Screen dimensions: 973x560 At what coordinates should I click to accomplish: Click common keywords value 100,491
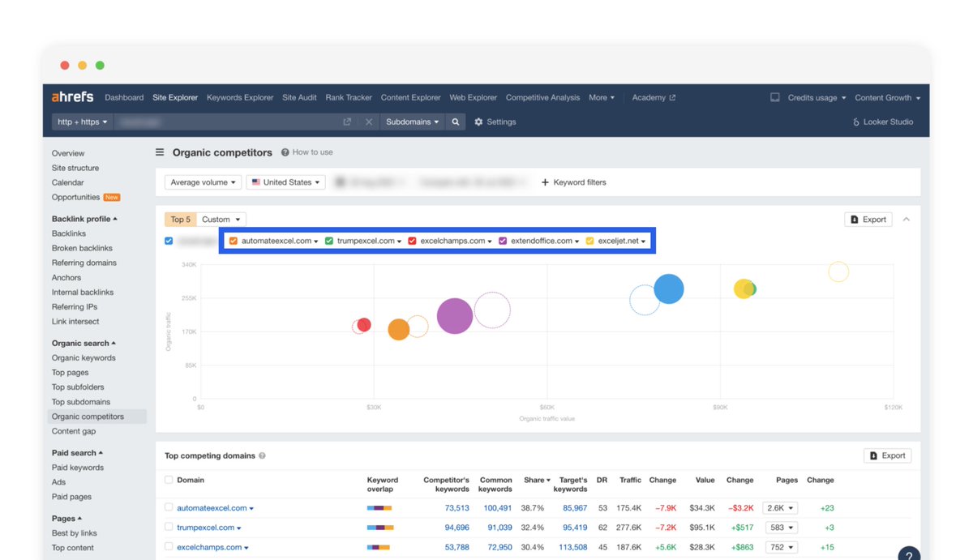click(x=497, y=508)
